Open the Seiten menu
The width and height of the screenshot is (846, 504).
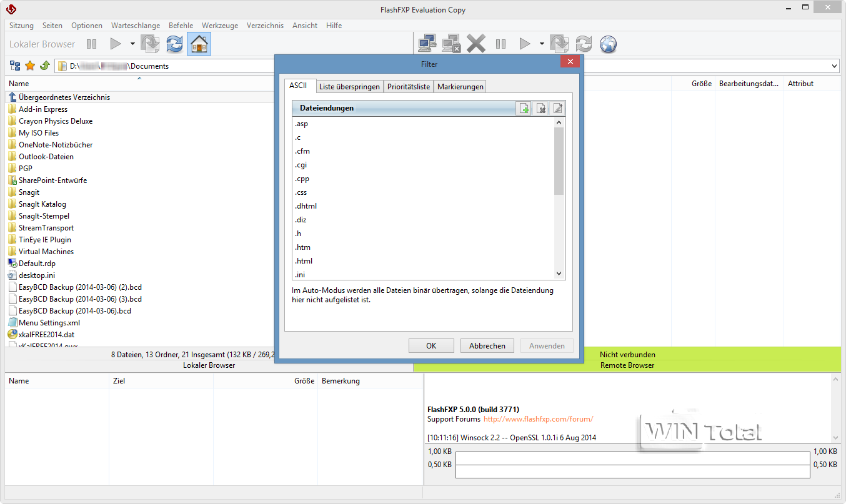(52, 26)
